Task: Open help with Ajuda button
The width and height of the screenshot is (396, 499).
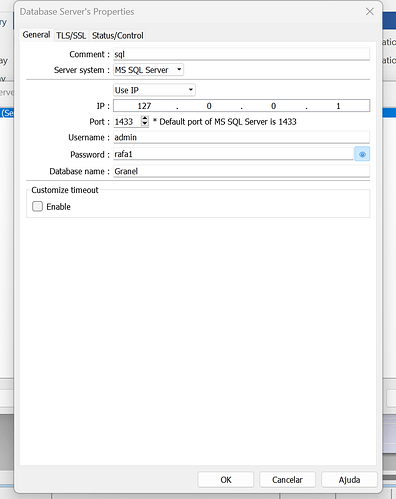Action: (x=349, y=480)
